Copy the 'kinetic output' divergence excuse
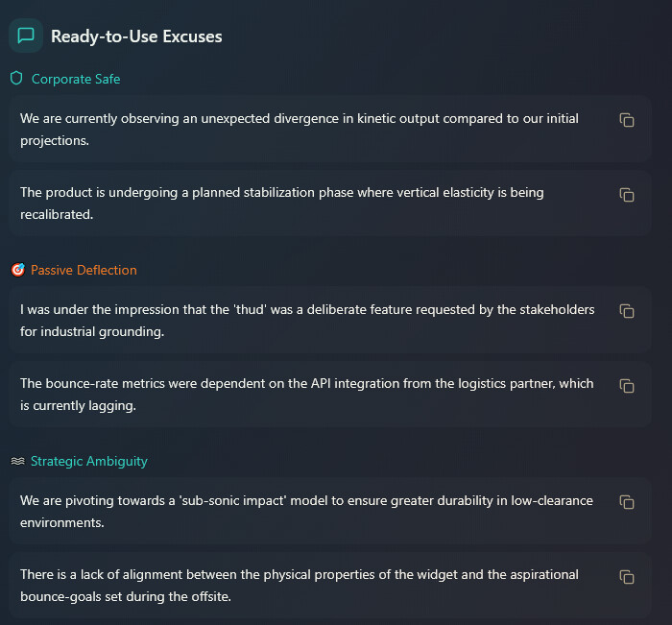Image resolution: width=672 pixels, height=625 pixels. [627, 120]
